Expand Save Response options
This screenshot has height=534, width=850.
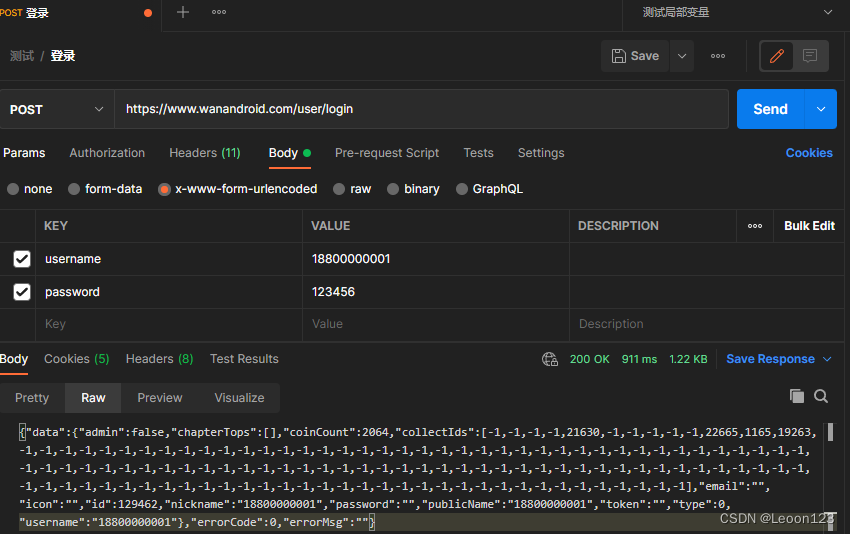tap(827, 359)
